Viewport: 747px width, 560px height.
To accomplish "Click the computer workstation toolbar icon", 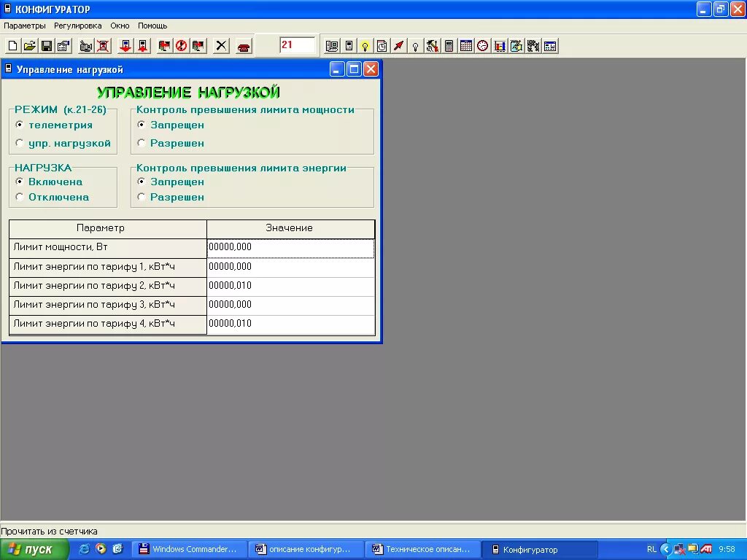I will pos(332,46).
